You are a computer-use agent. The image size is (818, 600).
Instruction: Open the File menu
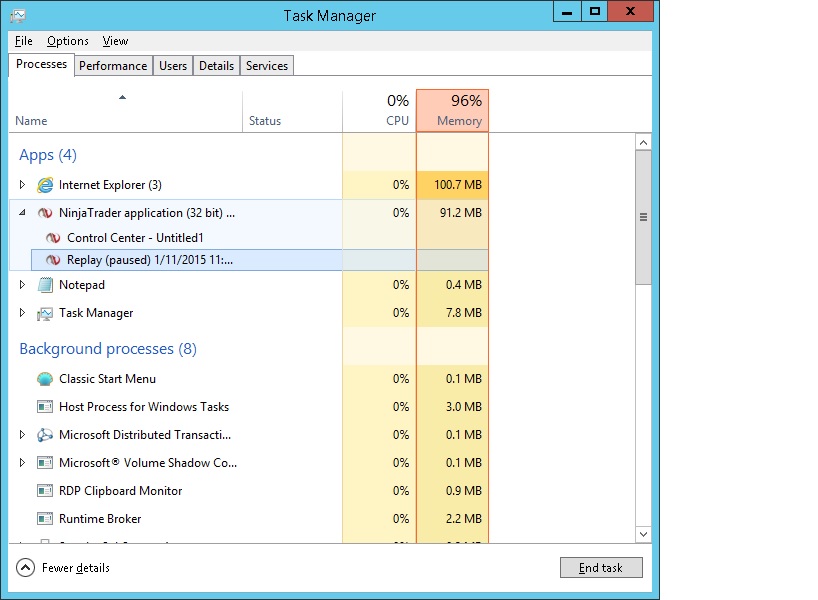click(x=23, y=41)
